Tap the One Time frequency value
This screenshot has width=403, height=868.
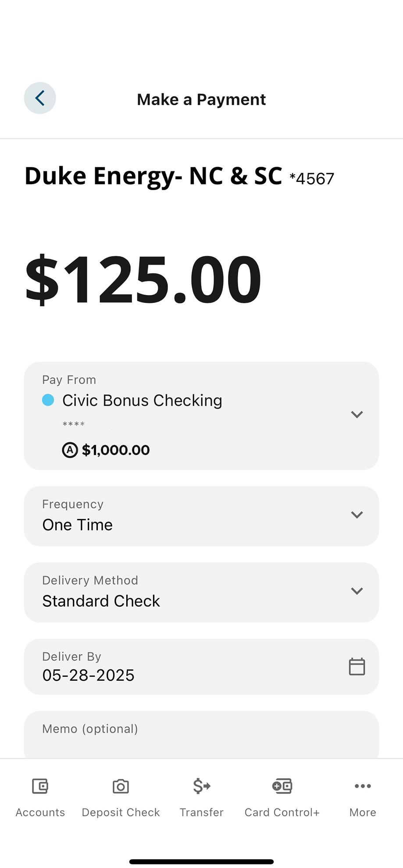(78, 525)
